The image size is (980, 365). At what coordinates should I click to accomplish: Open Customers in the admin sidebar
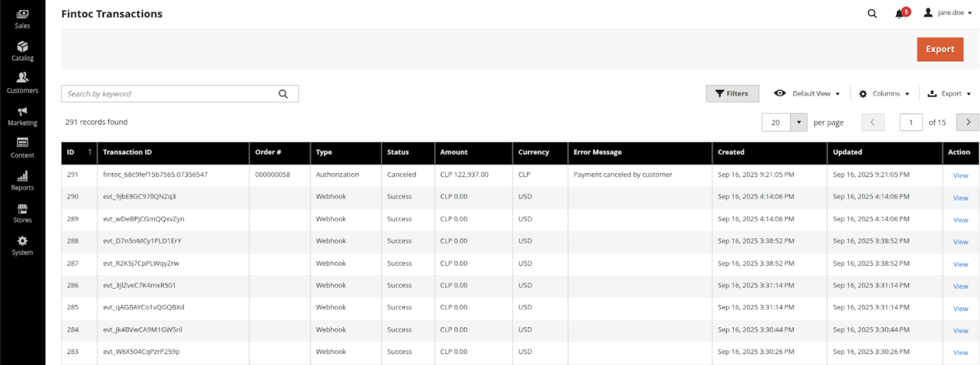tap(22, 83)
